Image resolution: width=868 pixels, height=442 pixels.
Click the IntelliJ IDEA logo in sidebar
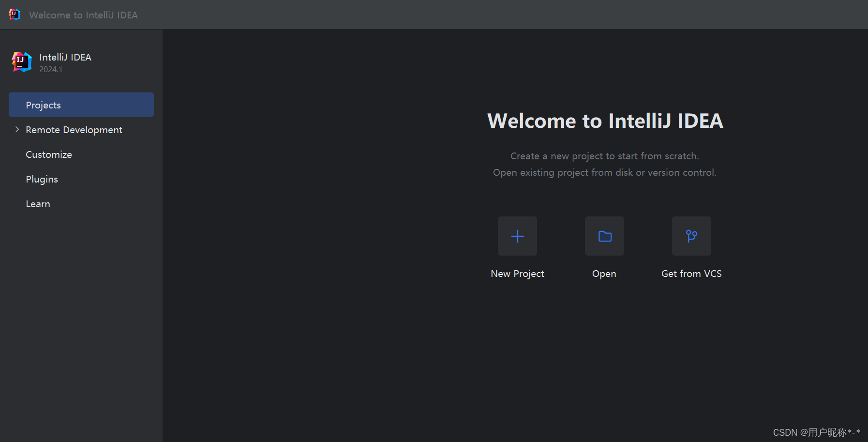point(22,62)
